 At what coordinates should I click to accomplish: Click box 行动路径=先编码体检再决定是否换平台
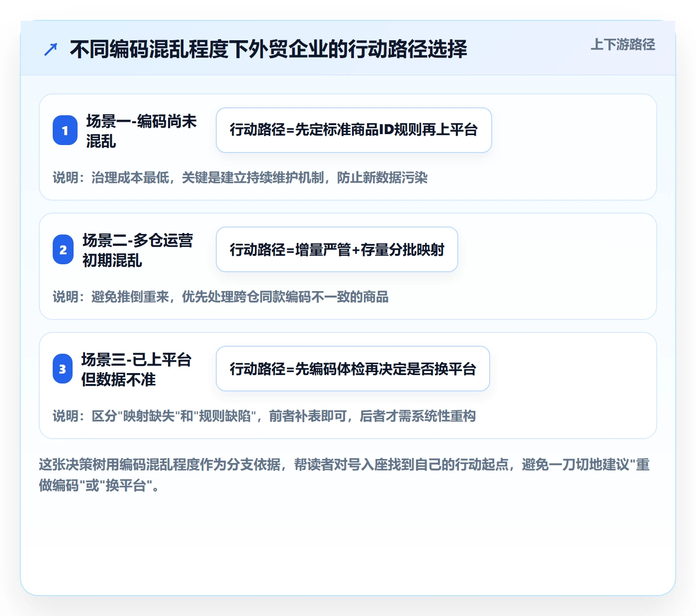click(x=353, y=369)
